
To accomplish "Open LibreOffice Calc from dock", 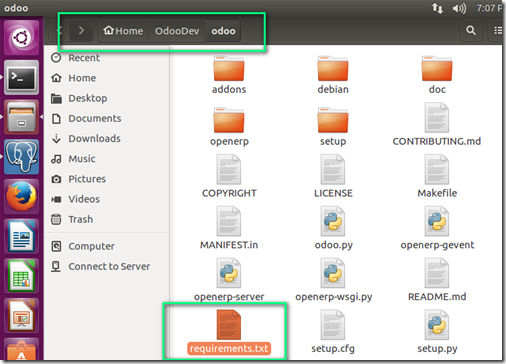I will click(21, 276).
